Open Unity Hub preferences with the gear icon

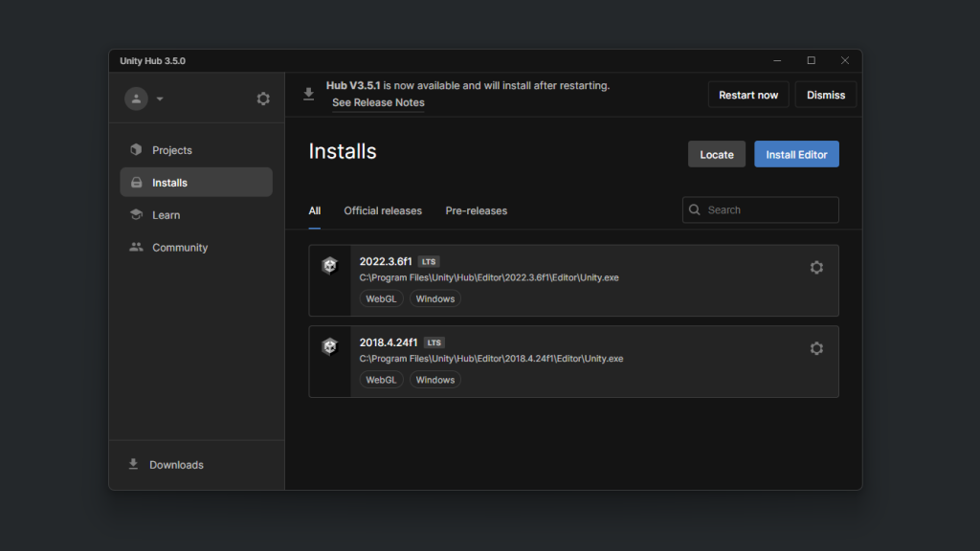pyautogui.click(x=263, y=98)
